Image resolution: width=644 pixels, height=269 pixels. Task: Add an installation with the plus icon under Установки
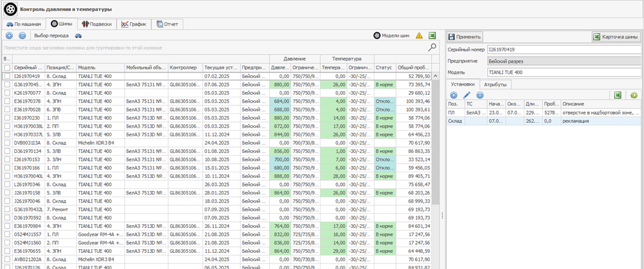454,95
